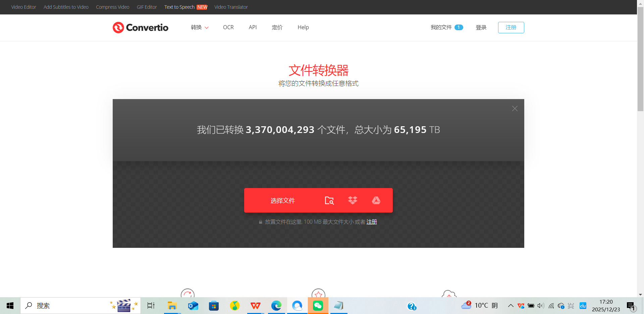Viewport: 644px width, 314px height.
Task: Open WeChat from the taskbar
Action: pos(318,306)
